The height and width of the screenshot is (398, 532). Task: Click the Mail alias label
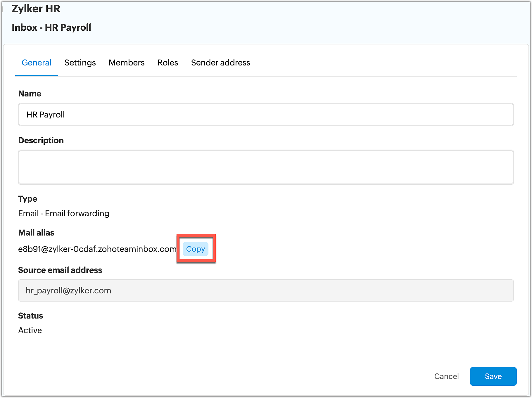(x=36, y=233)
